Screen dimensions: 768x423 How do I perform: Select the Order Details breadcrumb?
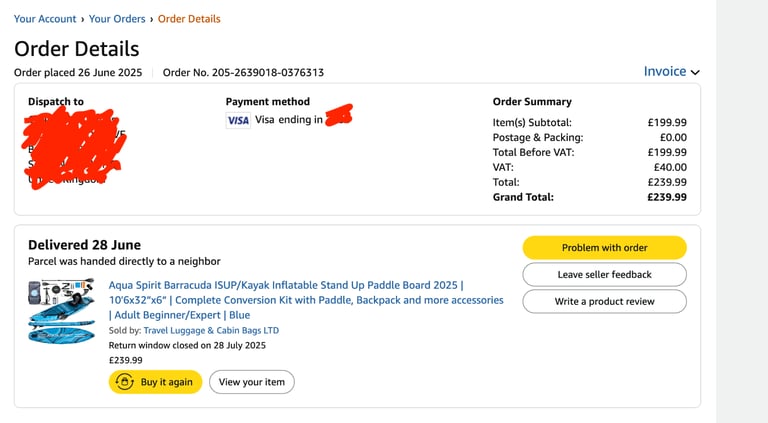point(189,19)
